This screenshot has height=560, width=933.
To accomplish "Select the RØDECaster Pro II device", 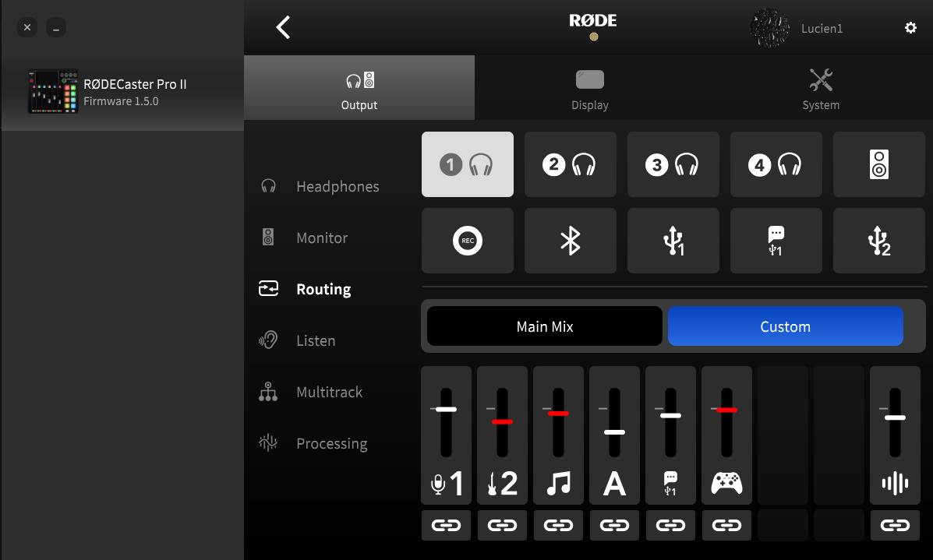I will pyautogui.click(x=122, y=92).
